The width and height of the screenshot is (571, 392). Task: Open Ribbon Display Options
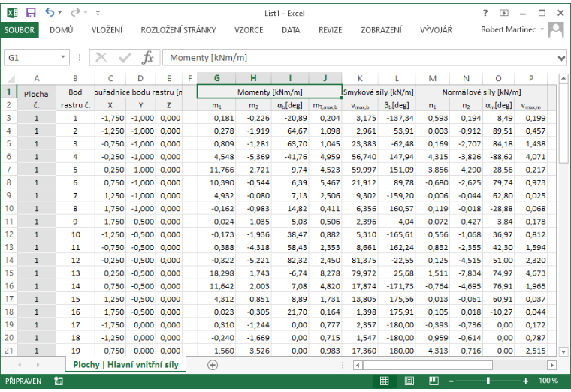503,13
